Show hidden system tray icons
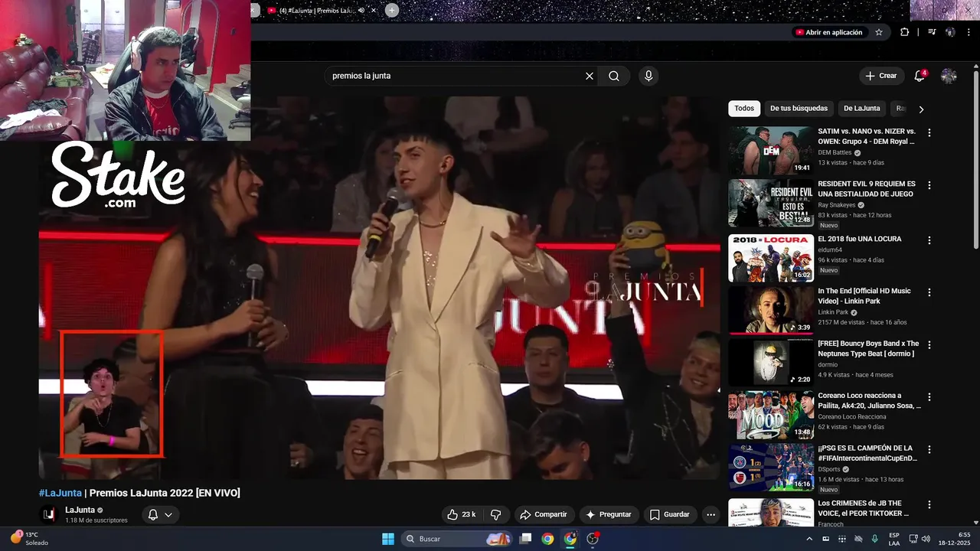This screenshot has height=551, width=980. click(x=809, y=539)
